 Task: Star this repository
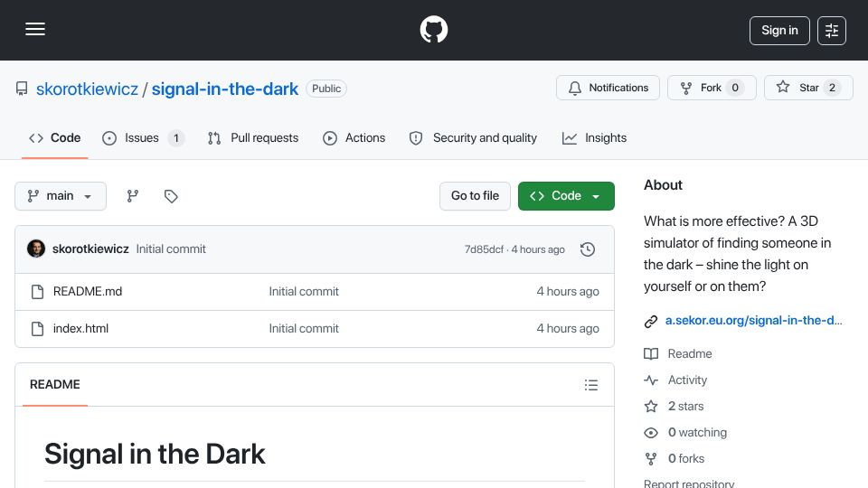pyautogui.click(x=808, y=88)
